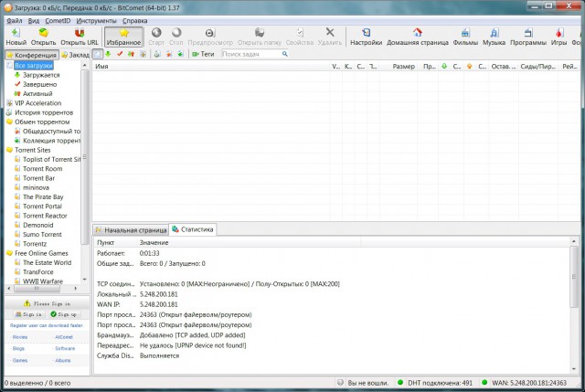Click the sidebar horizontal scrollbar

point(43,289)
